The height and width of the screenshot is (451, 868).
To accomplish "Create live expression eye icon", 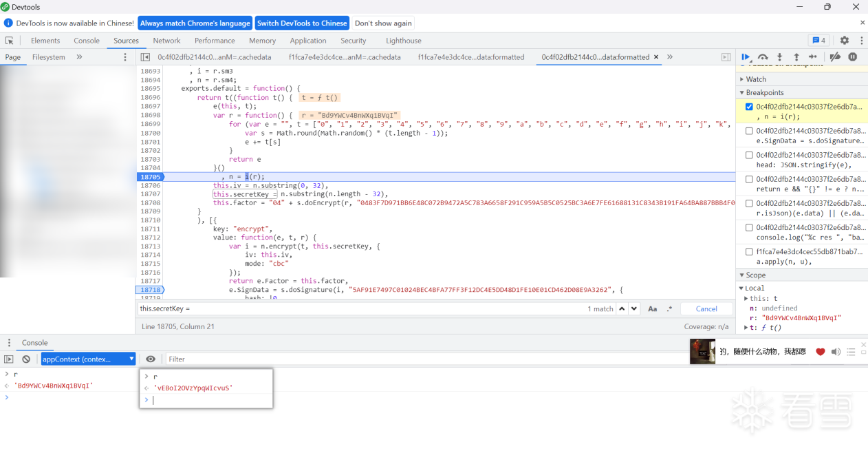I will pyautogui.click(x=151, y=359).
